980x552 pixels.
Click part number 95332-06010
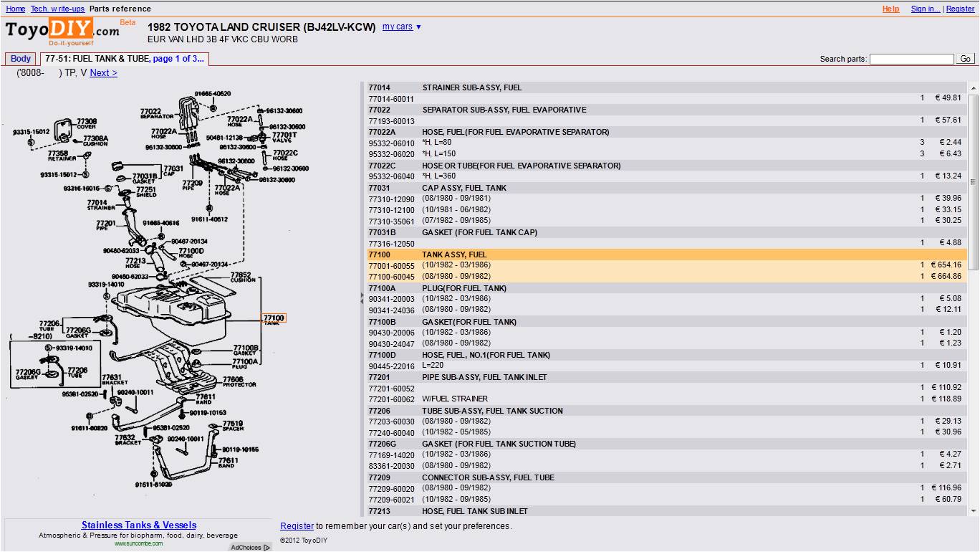coord(391,143)
